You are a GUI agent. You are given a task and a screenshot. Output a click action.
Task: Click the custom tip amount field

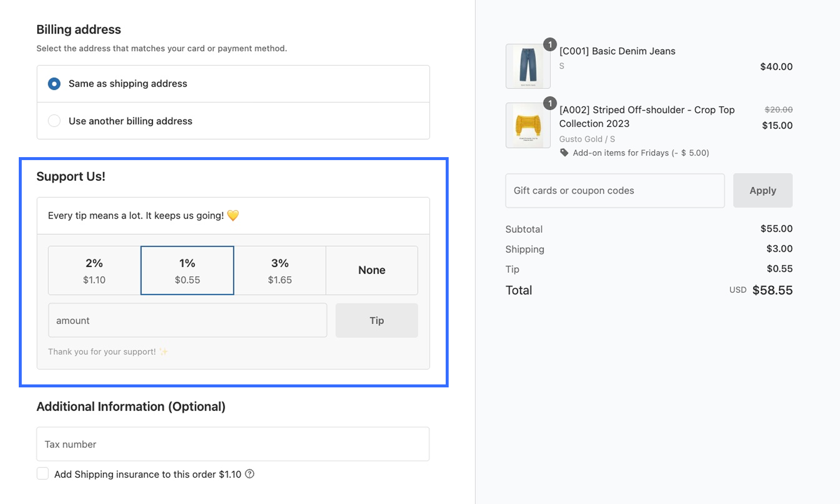187,321
